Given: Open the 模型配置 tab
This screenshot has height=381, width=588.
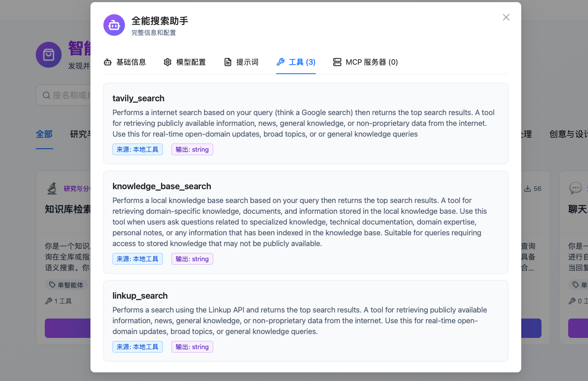Looking at the screenshot, I should 185,62.
